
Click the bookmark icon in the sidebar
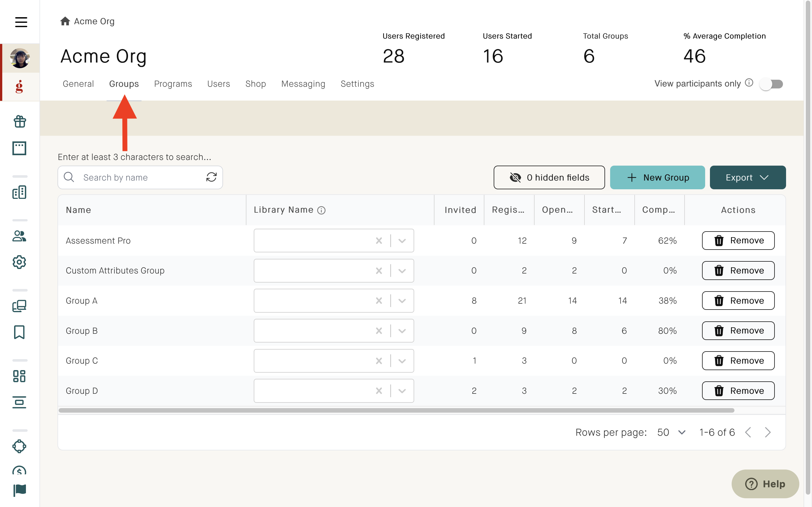[19, 332]
